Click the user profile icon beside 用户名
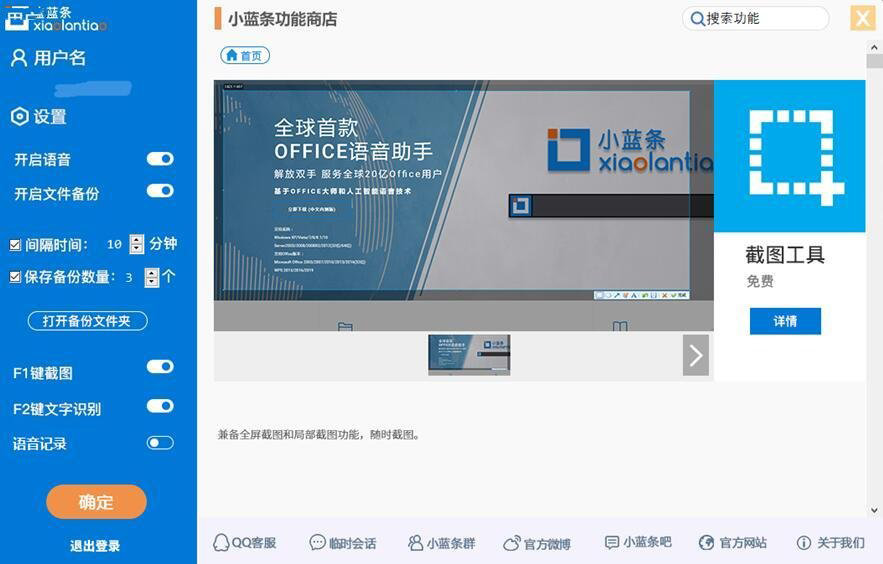Image resolution: width=883 pixels, height=564 pixels. pos(19,58)
